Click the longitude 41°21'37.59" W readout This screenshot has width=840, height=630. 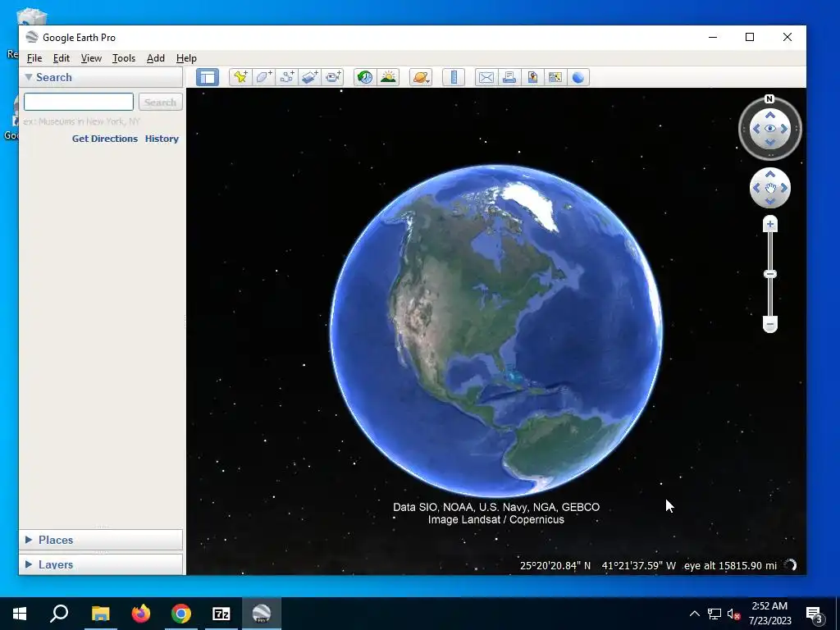tap(638, 566)
